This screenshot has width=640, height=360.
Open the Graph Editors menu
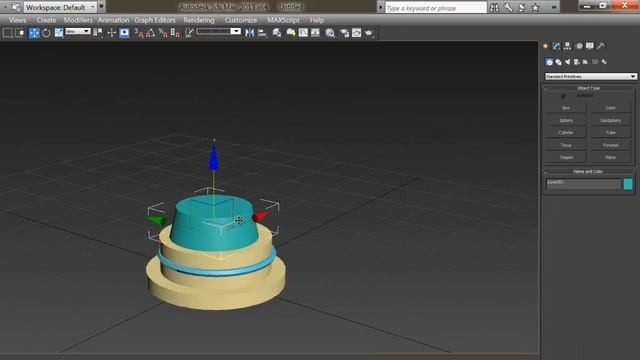[x=155, y=20]
